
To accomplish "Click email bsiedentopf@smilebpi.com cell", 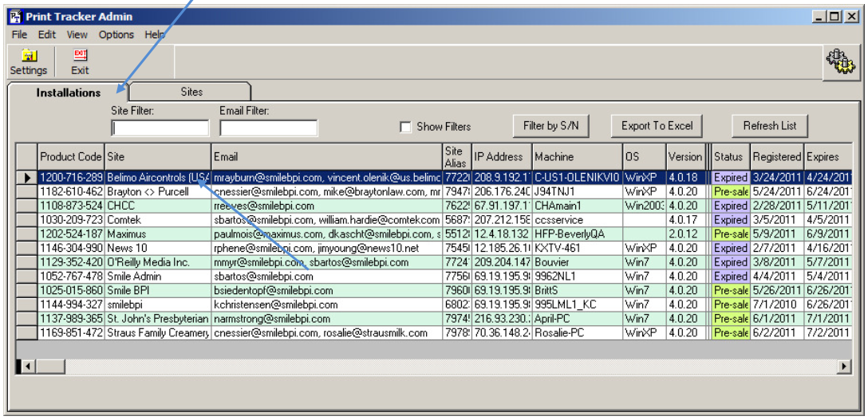I will click(327, 291).
